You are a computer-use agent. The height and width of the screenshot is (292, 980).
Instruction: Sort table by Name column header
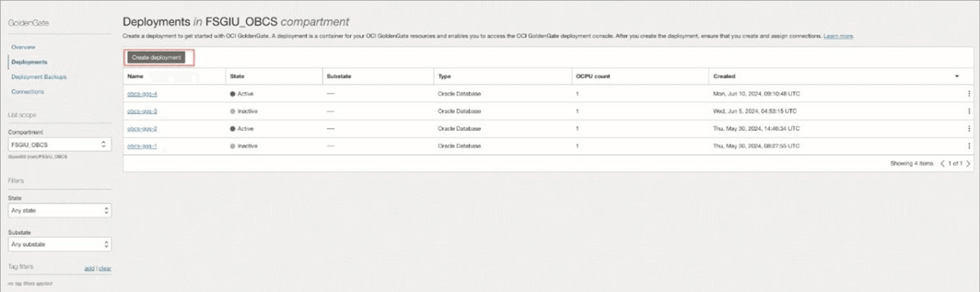[x=135, y=76]
